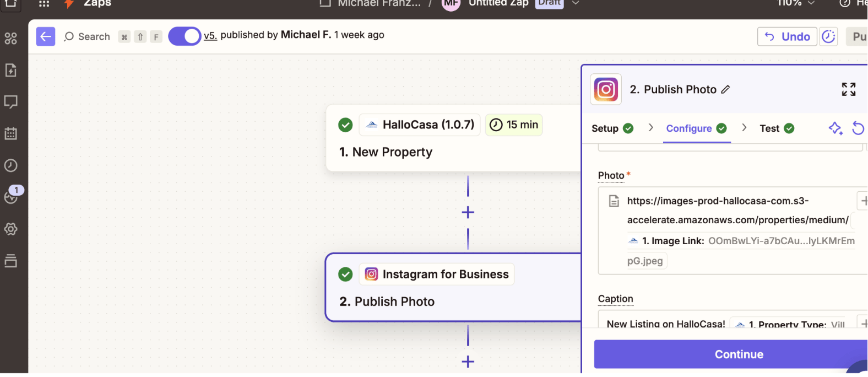Viewport: 868px width, 377px height.
Task: Add step between trigger and Instagram
Action: tap(468, 212)
